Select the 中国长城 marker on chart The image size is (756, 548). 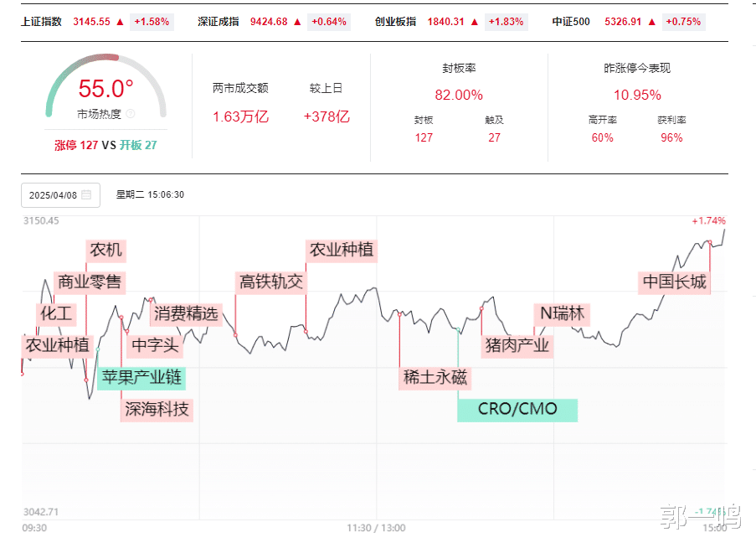tap(675, 282)
